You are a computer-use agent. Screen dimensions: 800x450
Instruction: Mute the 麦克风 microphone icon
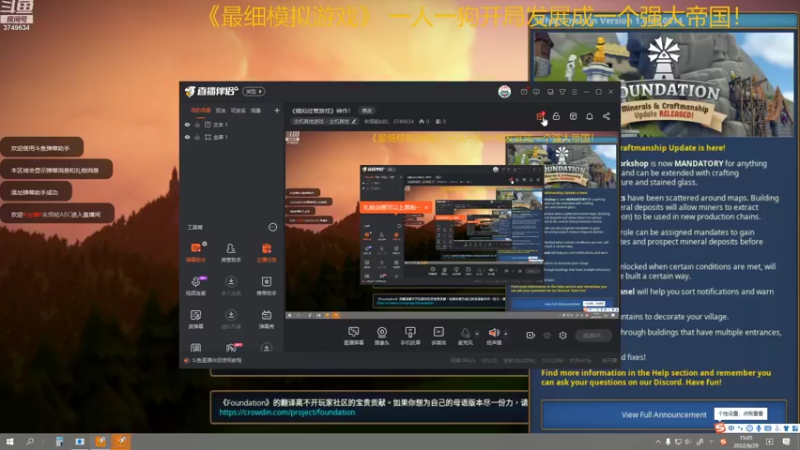pos(465,335)
